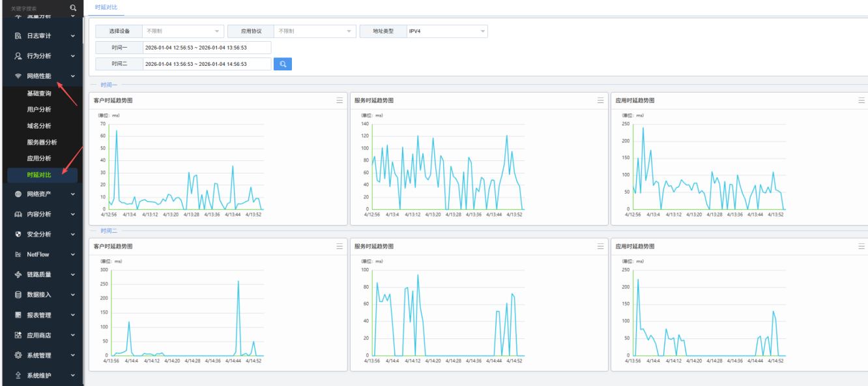Image resolution: width=868 pixels, height=386 pixels.
Task: Open the 选择设备 dropdown
Action: click(183, 31)
